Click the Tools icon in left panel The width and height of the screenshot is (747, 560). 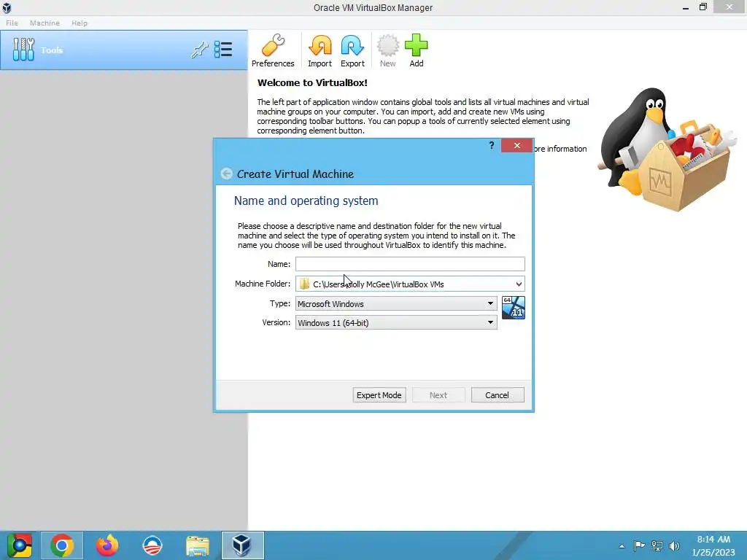click(x=23, y=50)
